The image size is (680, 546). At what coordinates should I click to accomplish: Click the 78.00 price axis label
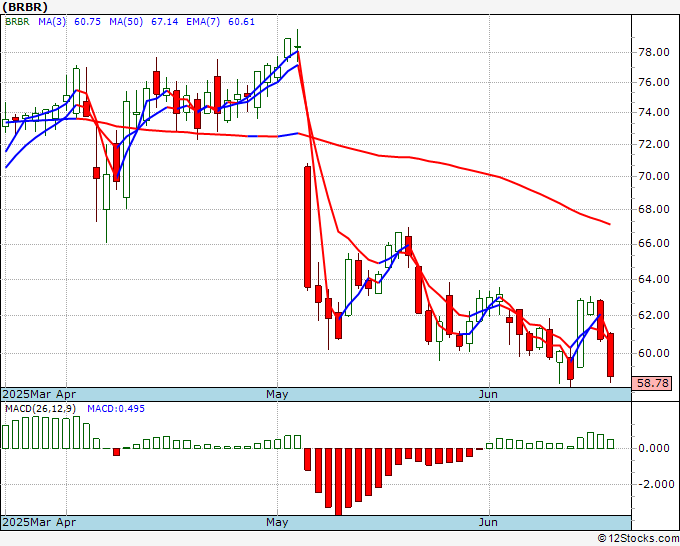pos(654,52)
